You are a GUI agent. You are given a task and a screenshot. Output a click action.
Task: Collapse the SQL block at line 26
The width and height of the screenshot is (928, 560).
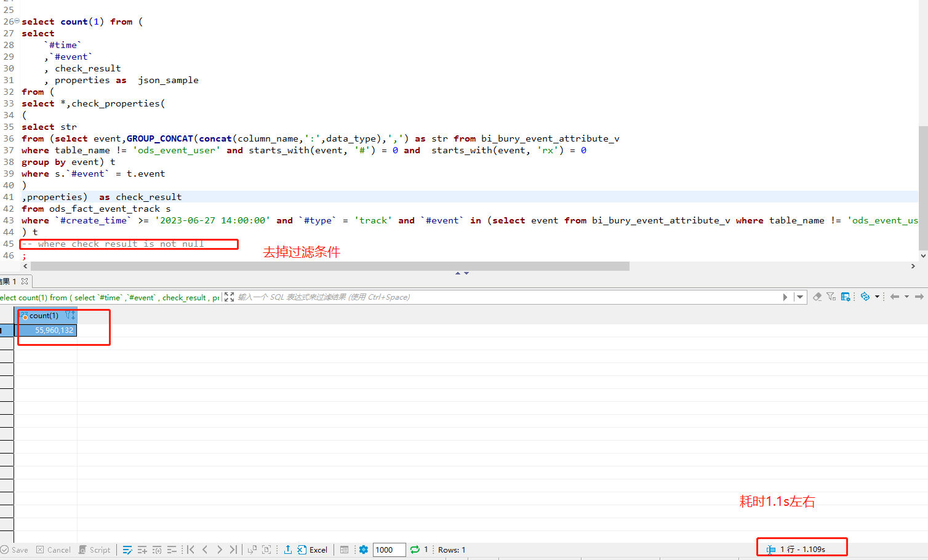17,21
